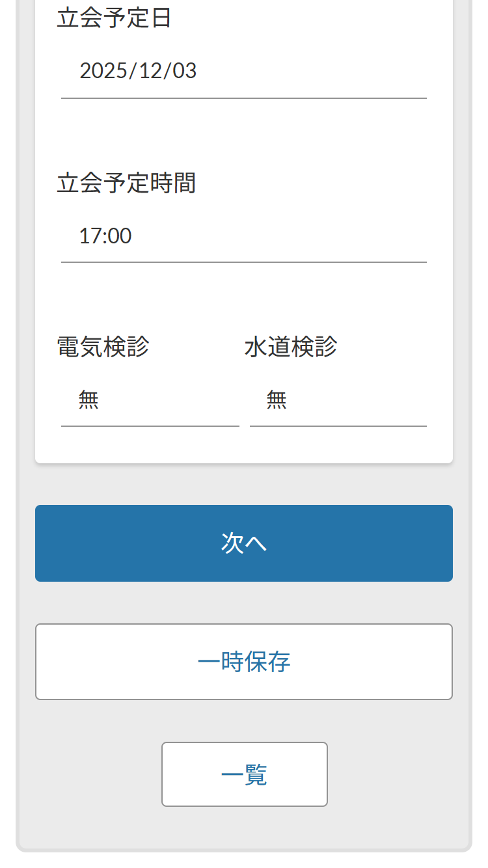Open the 一覧 list button
The image size is (488, 868).
click(x=244, y=774)
